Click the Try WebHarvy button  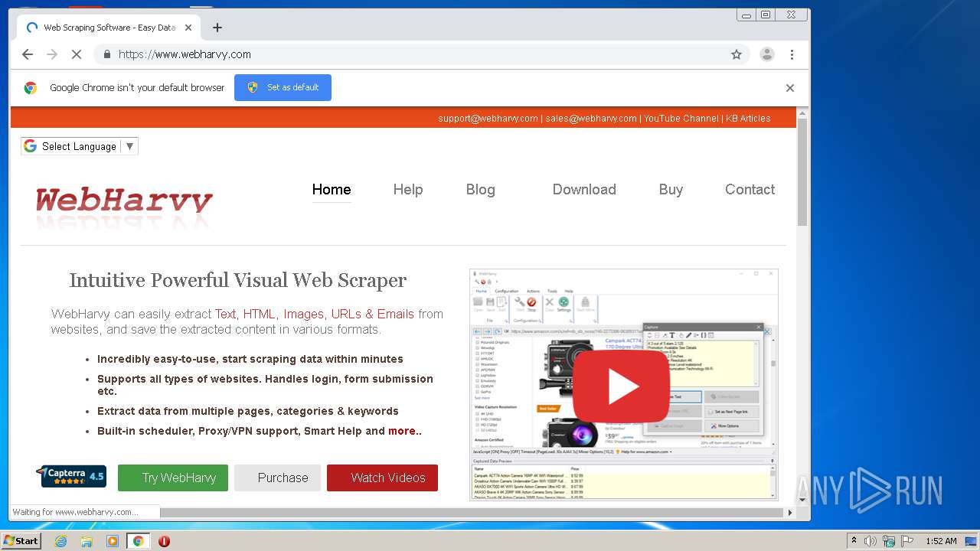[x=173, y=478]
